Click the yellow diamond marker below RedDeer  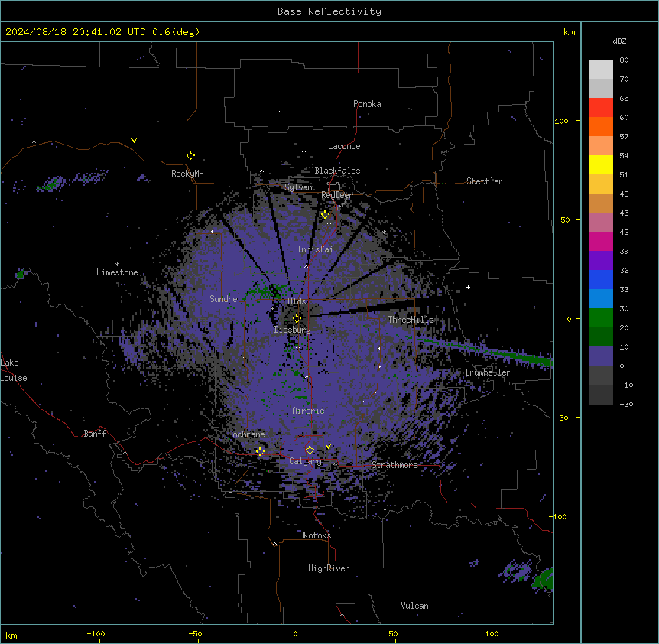(x=325, y=215)
